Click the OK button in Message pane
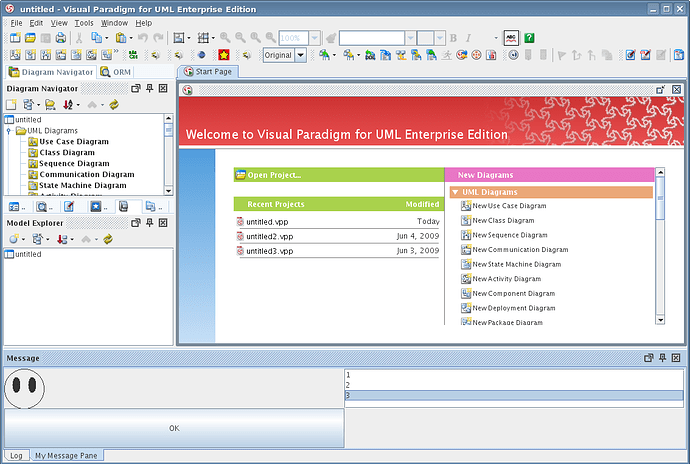The width and height of the screenshot is (690, 464). coord(174,428)
